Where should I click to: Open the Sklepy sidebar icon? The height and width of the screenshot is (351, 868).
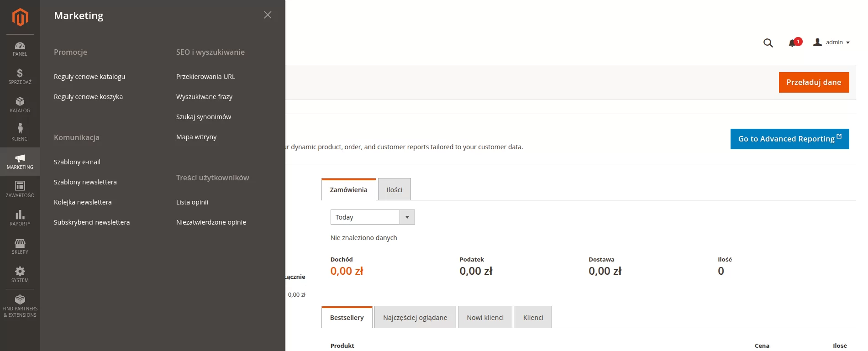[20, 246]
